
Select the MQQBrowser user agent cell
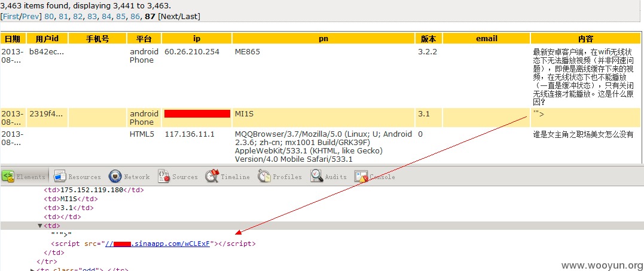(x=323, y=146)
